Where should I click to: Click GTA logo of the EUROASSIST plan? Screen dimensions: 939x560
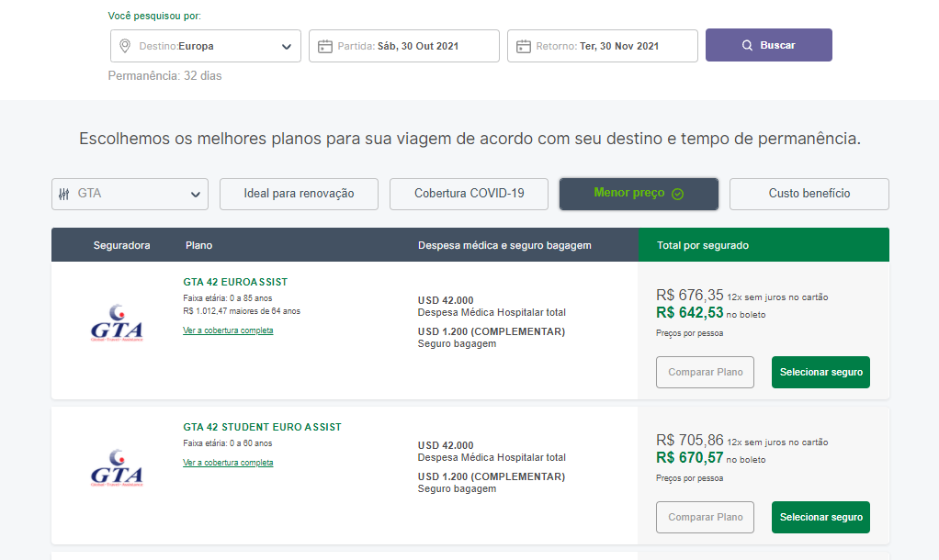point(117,323)
